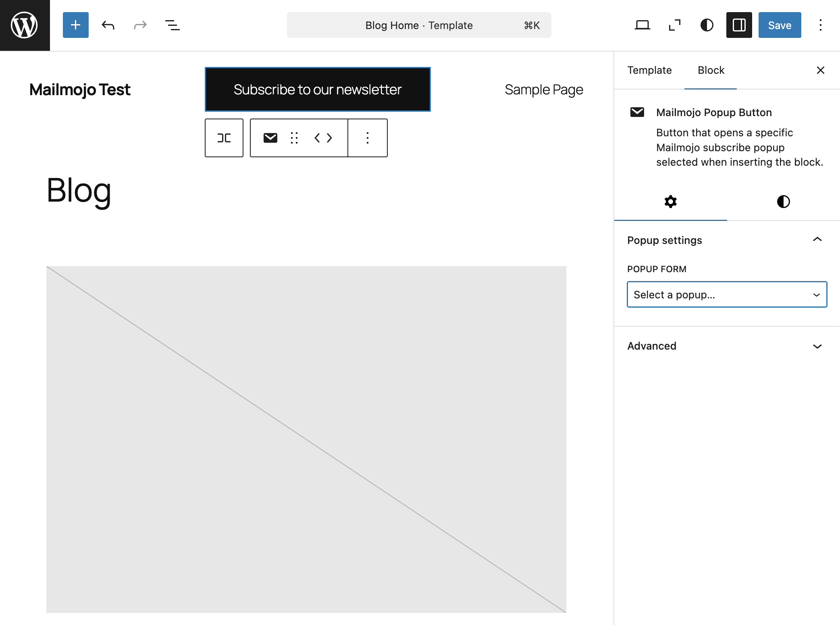Open the block inserter plus button
Image resolution: width=840 pixels, height=625 pixels.
pos(76,25)
